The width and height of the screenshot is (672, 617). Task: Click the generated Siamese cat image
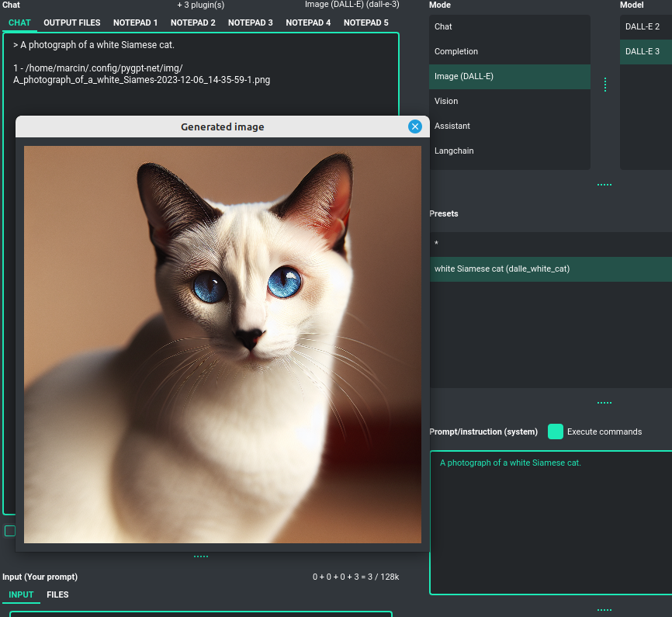[x=223, y=344]
